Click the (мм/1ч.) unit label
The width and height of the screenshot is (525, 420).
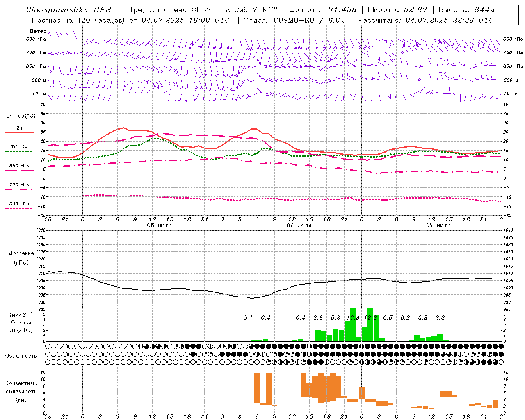(x=21, y=330)
